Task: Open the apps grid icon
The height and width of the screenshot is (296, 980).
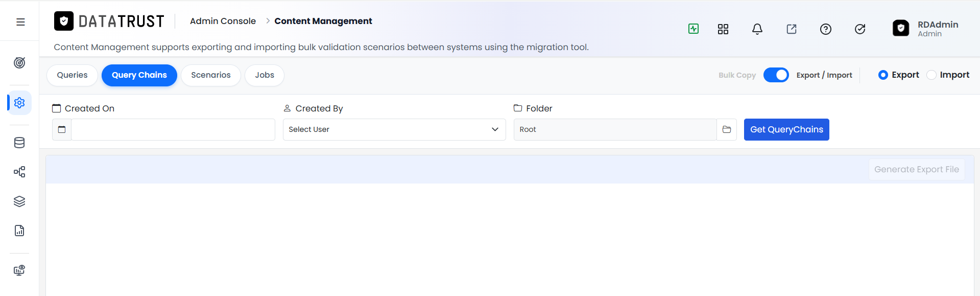Action: [x=723, y=29]
